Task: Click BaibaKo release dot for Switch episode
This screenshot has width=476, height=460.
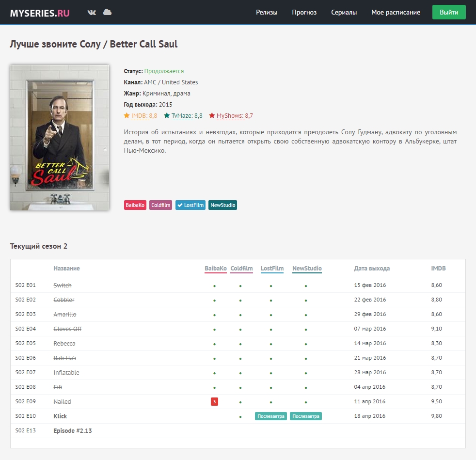Action: (214, 286)
